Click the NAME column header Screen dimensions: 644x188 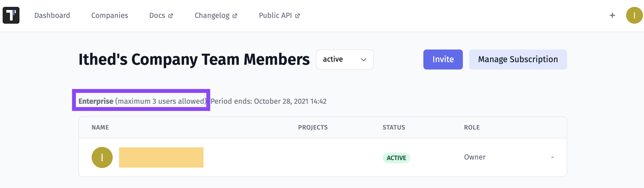(x=100, y=127)
